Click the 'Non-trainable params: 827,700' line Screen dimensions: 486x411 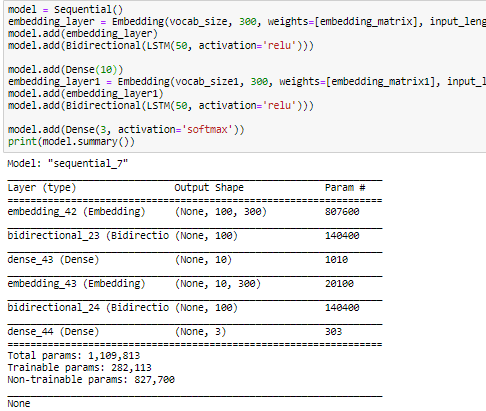click(91, 380)
